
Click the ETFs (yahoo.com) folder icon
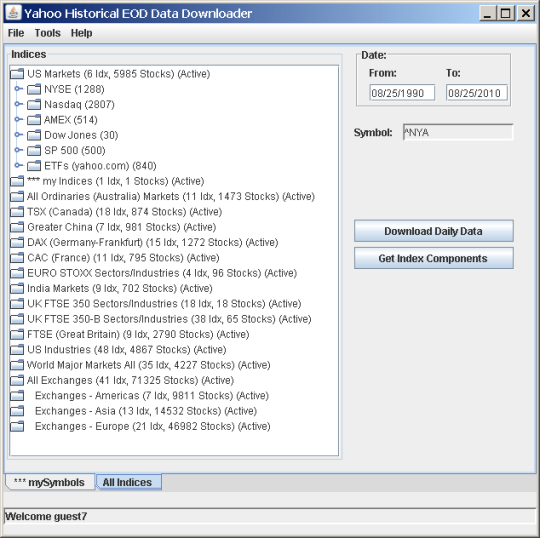[x=34, y=166]
